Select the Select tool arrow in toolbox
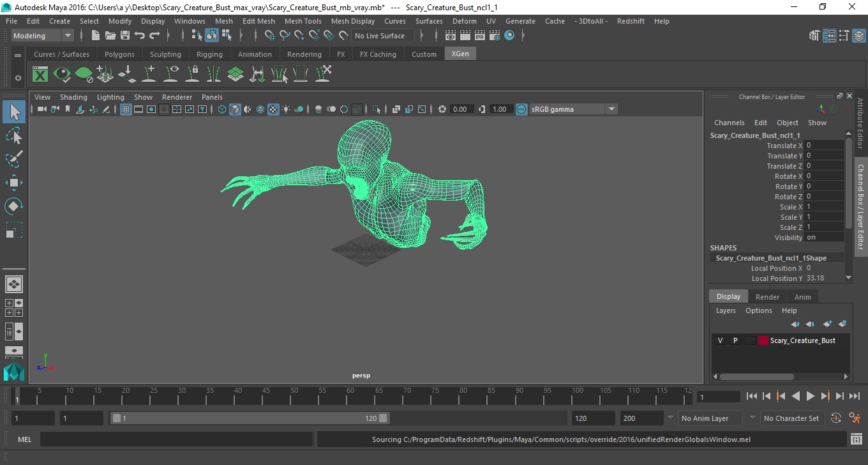The height and width of the screenshot is (465, 868). [14, 112]
